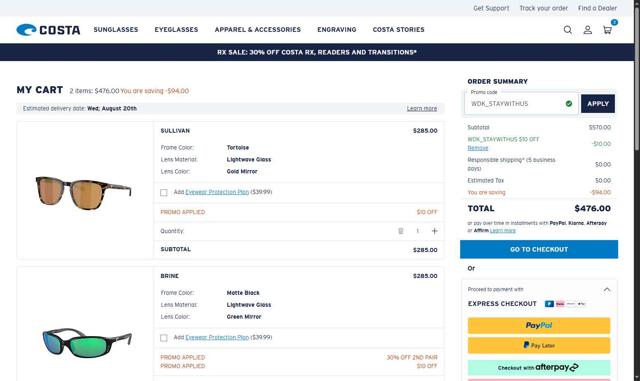Screen dimensions: 640x381
Task: Click green promo code validated checkmark
Action: (x=569, y=104)
